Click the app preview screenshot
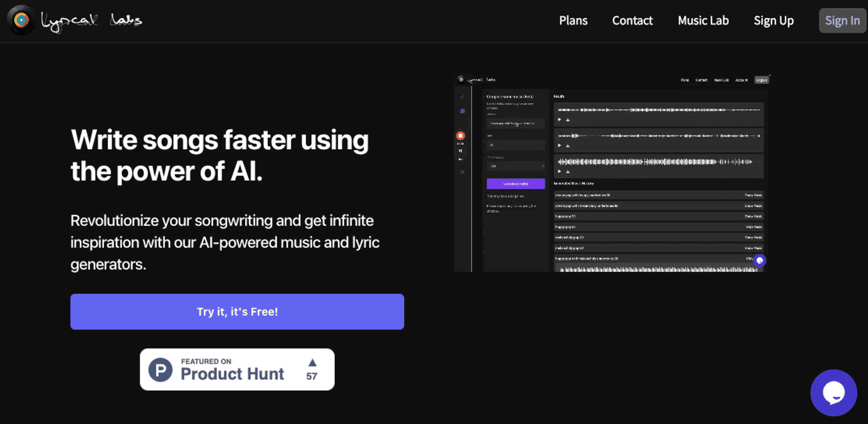The height and width of the screenshot is (424, 868). tap(612, 173)
